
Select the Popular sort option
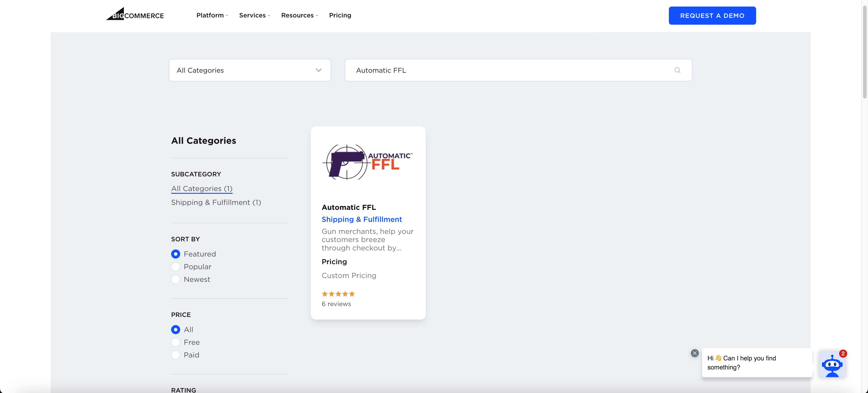(x=176, y=267)
